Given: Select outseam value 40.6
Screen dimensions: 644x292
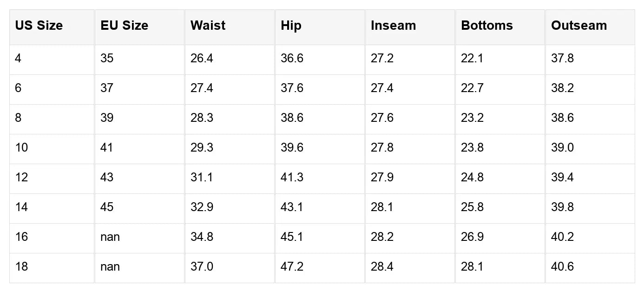Looking at the screenshot, I should click(562, 267).
